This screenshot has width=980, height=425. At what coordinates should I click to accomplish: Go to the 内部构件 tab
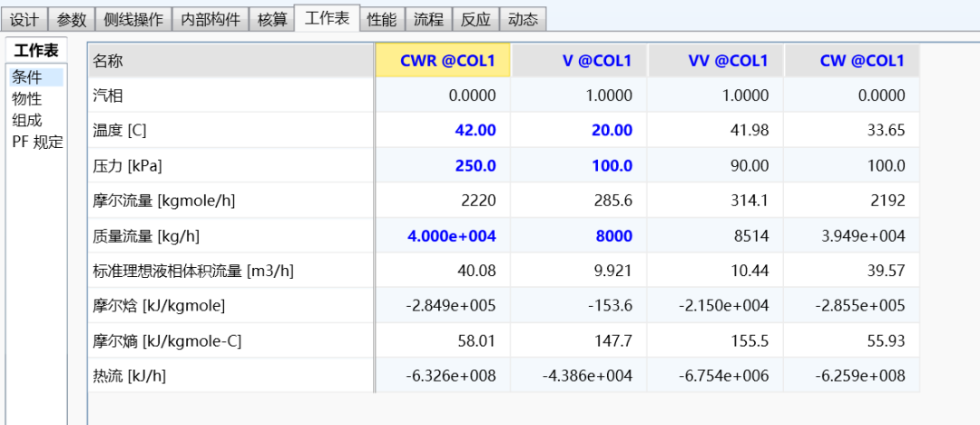click(211, 19)
